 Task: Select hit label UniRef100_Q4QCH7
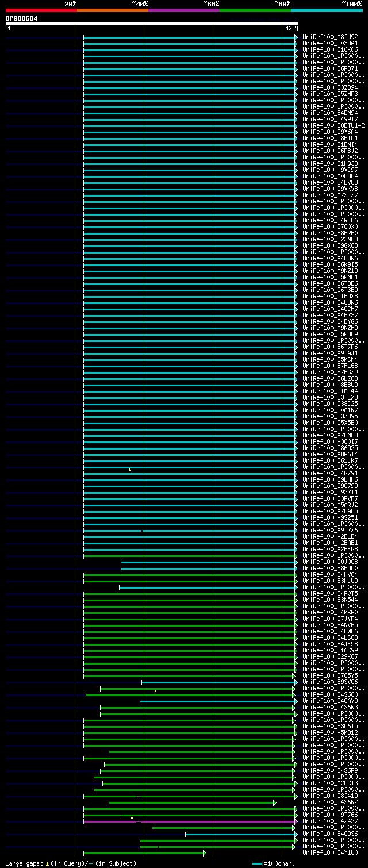coord(330,309)
